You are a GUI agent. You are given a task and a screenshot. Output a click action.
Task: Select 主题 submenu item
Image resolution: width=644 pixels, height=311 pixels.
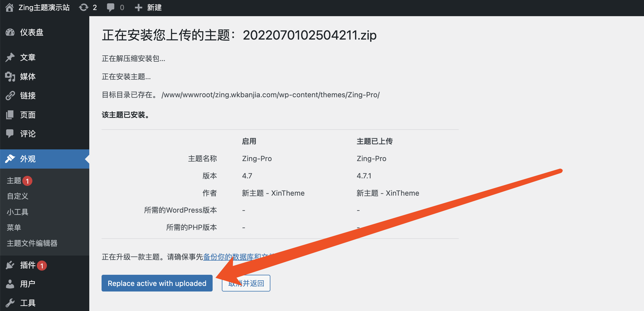coord(14,181)
